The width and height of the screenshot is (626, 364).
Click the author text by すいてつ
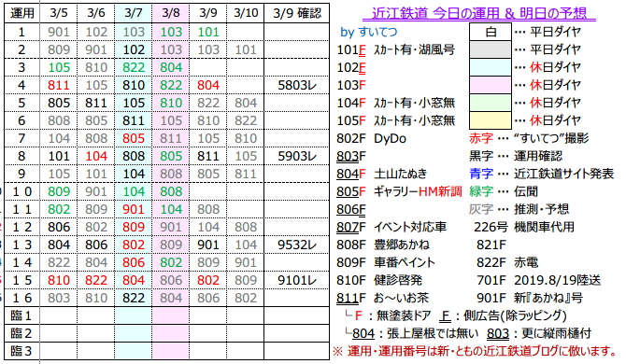tap(368, 32)
